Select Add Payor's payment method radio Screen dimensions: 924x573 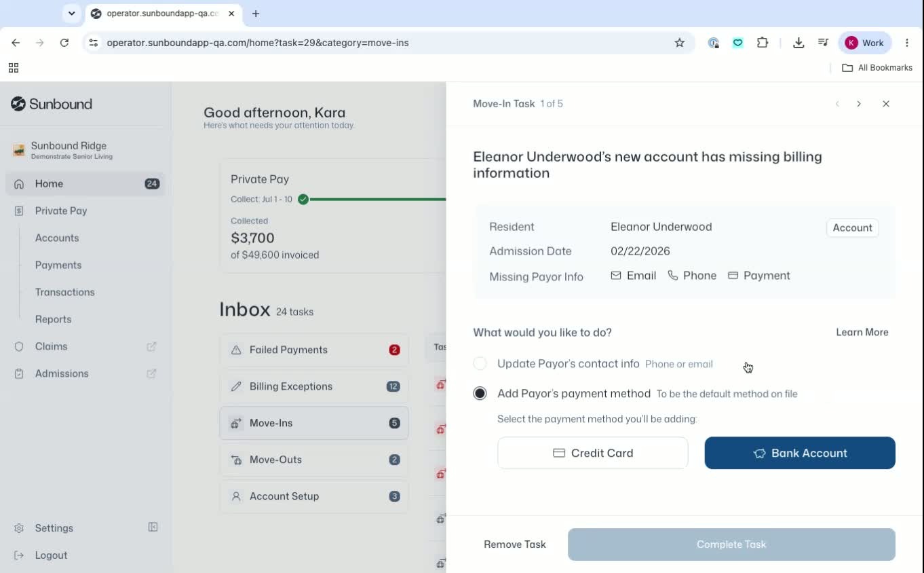pos(480,394)
